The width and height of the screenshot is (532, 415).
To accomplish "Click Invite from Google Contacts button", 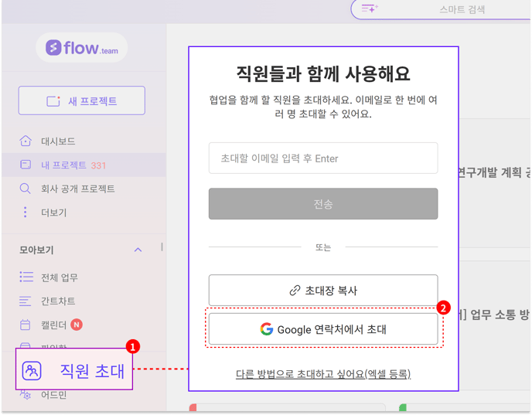I will click(323, 329).
